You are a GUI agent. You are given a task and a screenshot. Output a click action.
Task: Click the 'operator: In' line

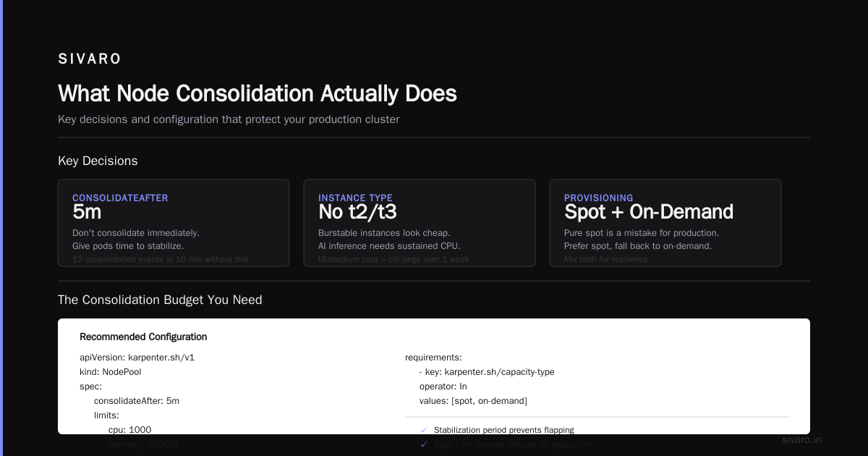[443, 387]
